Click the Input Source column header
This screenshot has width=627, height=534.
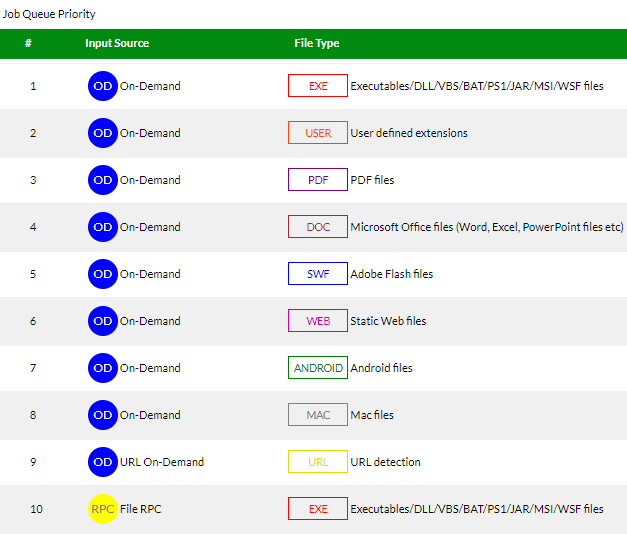pyautogui.click(x=117, y=43)
